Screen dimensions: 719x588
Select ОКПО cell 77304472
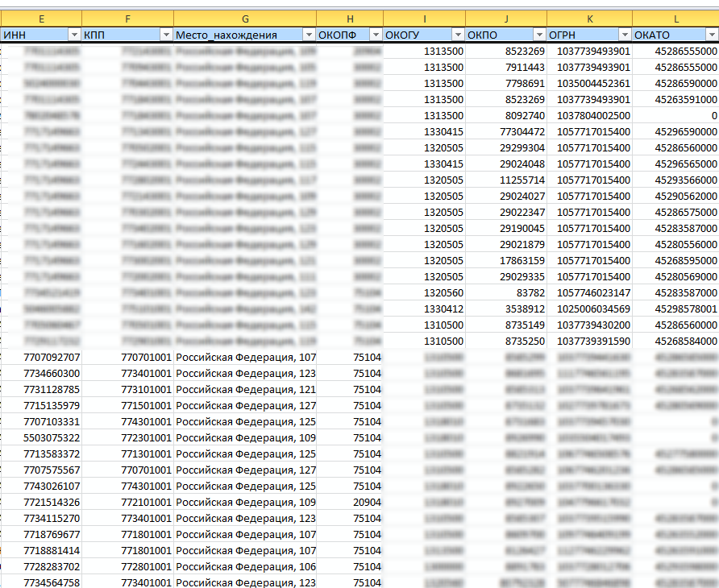505,132
